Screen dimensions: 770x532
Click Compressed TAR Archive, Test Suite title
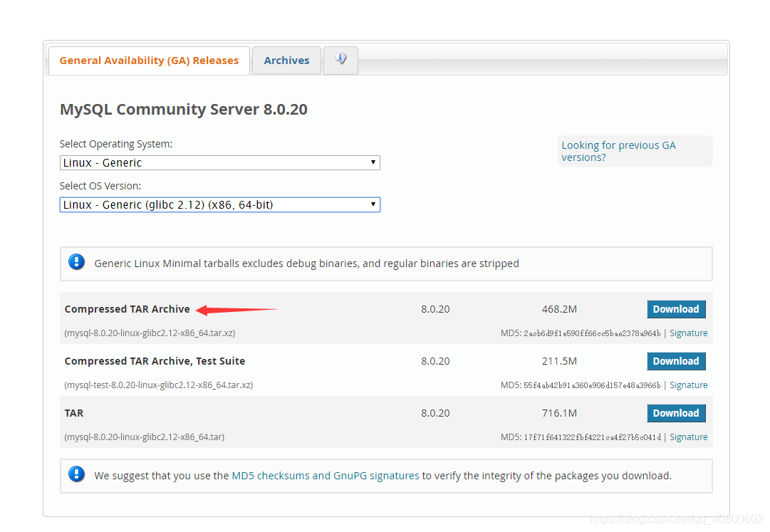[155, 361]
